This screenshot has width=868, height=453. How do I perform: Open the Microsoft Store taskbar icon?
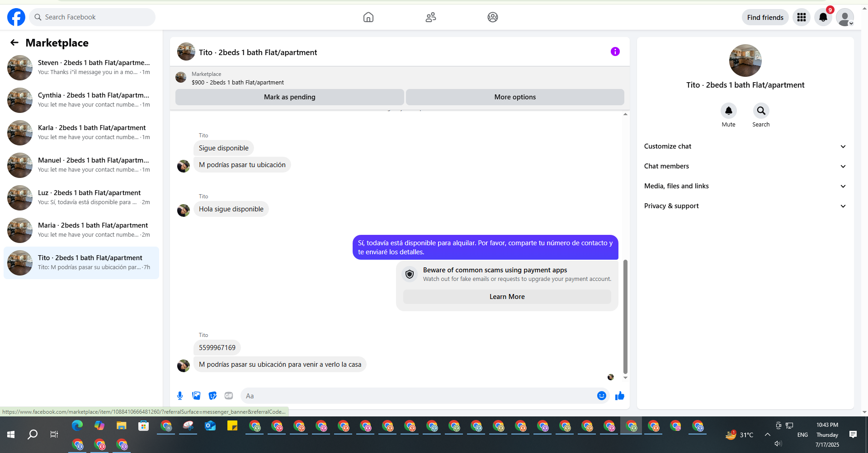[144, 425]
